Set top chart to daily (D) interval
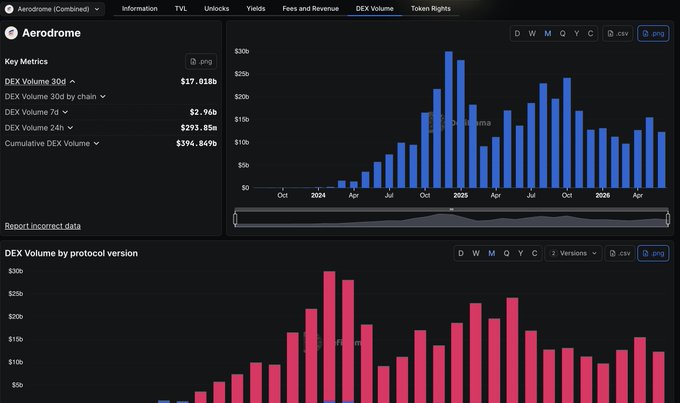 (517, 33)
